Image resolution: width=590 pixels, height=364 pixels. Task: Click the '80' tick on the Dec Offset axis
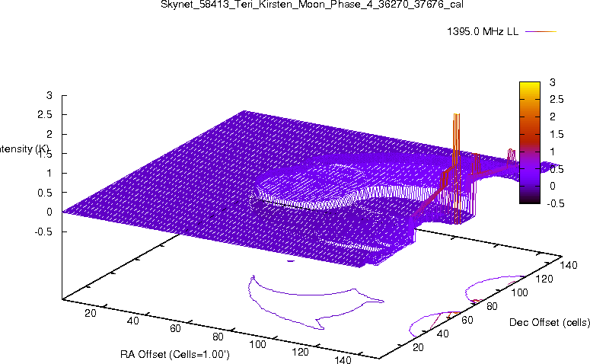point(492,306)
